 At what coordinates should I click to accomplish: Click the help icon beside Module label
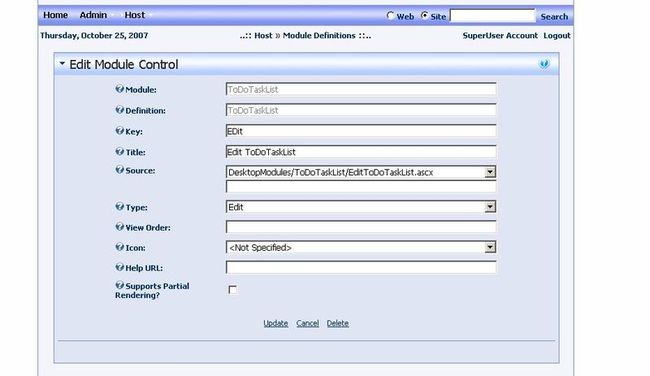tap(119, 89)
